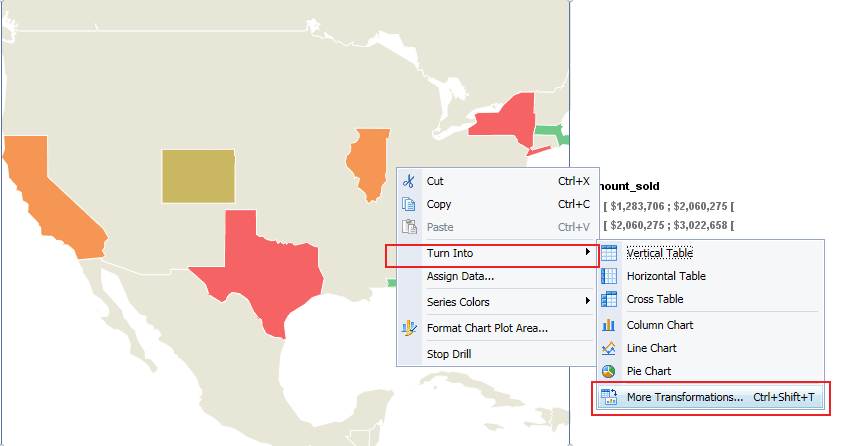Image resolution: width=855 pixels, height=446 pixels.
Task: Click the More Transformations icon
Action: pos(609,397)
